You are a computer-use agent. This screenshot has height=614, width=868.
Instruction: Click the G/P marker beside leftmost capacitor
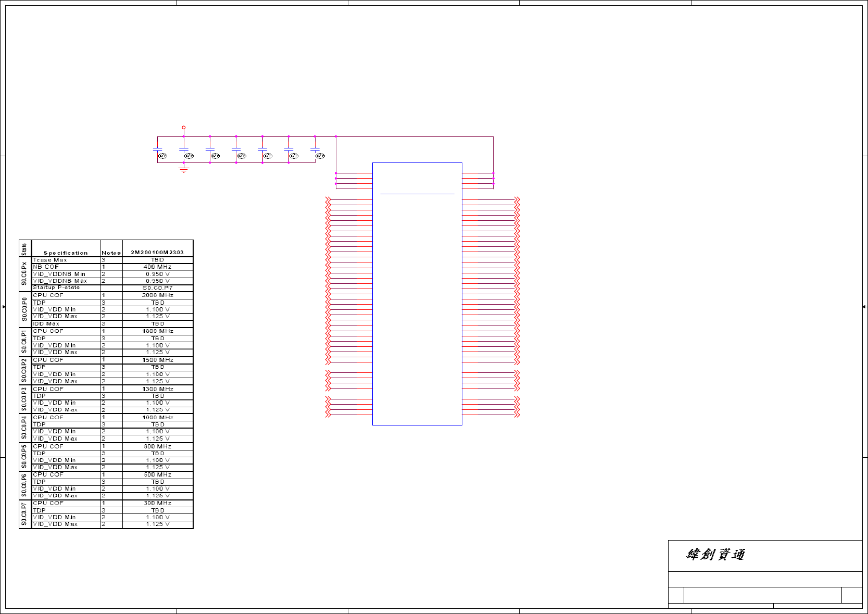pos(162,156)
